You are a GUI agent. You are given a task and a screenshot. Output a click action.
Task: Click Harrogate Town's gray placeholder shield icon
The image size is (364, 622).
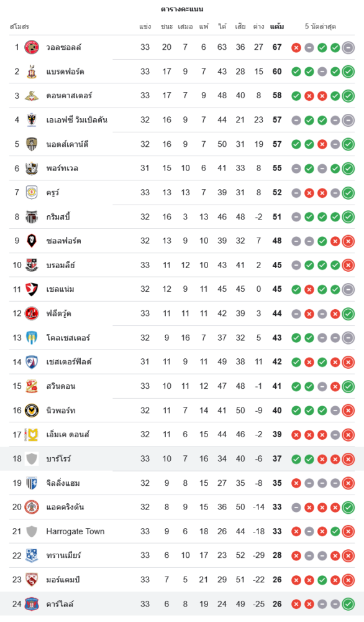click(32, 531)
